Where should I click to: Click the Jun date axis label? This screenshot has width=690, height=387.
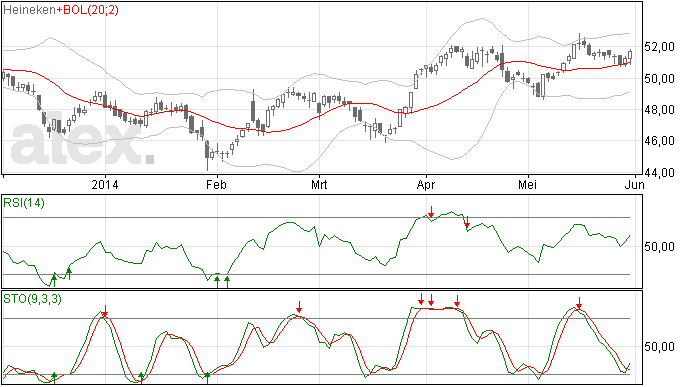[635, 184]
